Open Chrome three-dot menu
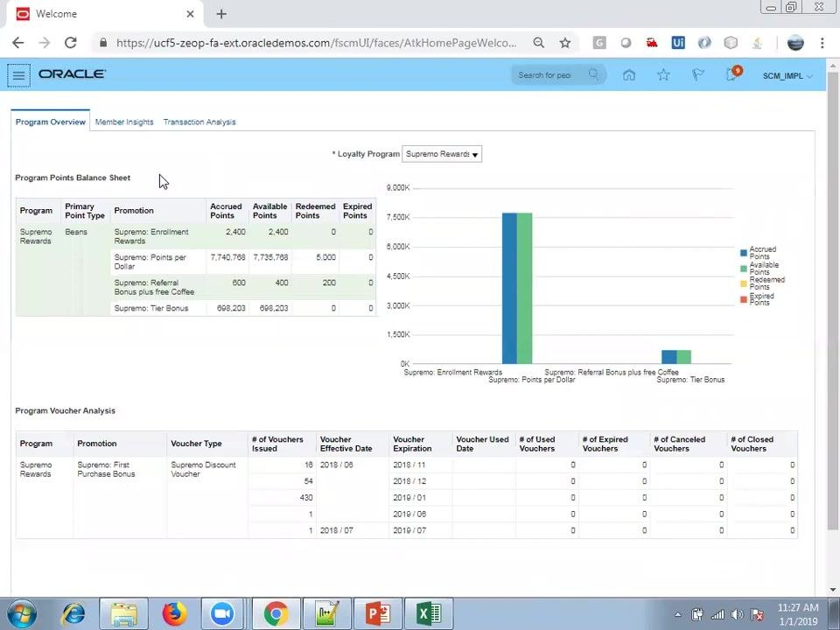The width and height of the screenshot is (840, 630). tap(822, 43)
